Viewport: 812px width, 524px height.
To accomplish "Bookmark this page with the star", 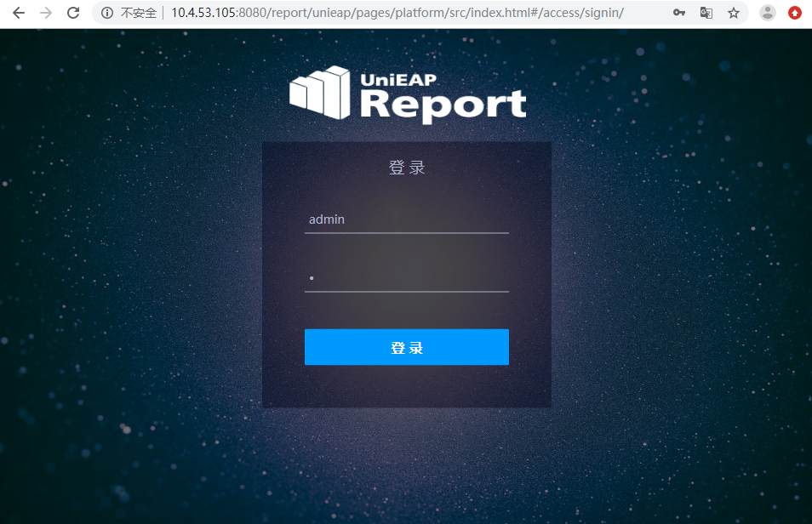I will (734, 13).
